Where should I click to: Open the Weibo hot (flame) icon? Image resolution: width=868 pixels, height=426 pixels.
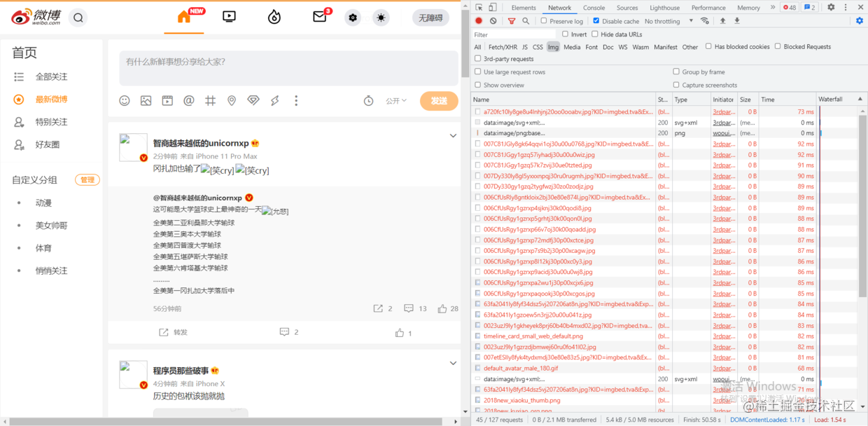274,17
